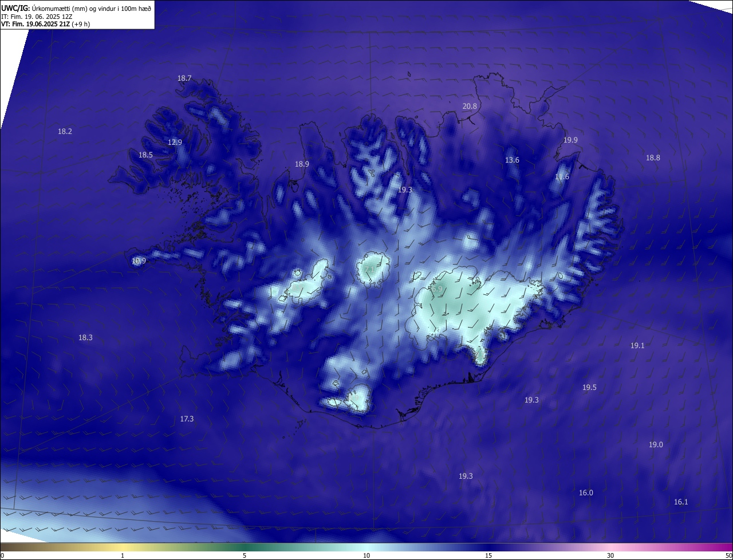Click the 20.8 maximum value label
The height and width of the screenshot is (560, 733).
[x=470, y=107]
